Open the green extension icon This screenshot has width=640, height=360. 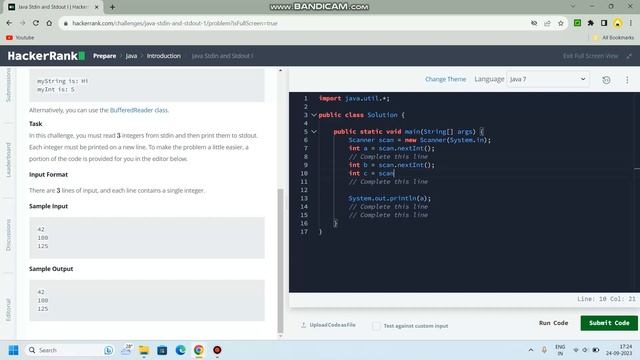[x=577, y=23]
